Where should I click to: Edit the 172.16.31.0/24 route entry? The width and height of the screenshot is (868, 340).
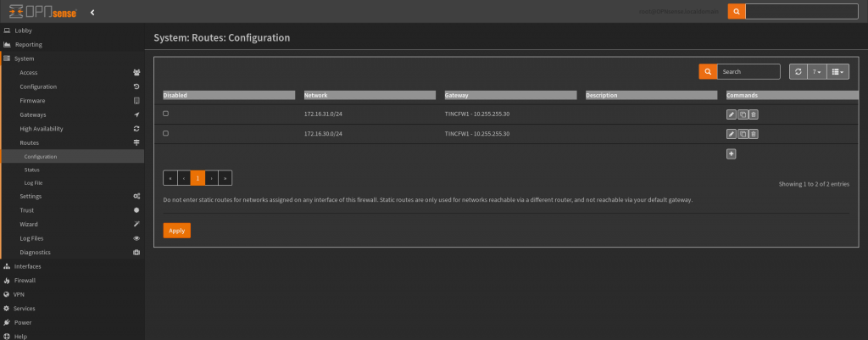click(x=732, y=114)
